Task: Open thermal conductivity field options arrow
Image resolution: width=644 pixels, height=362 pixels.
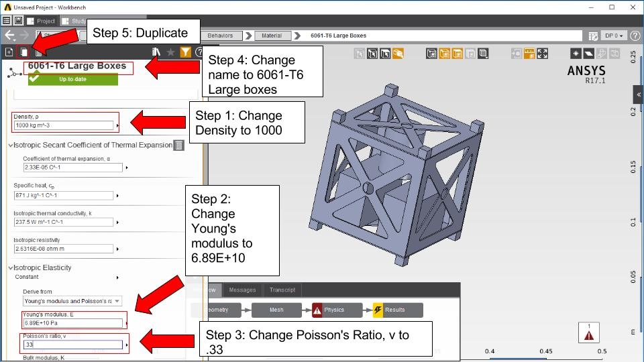Action: (117, 223)
